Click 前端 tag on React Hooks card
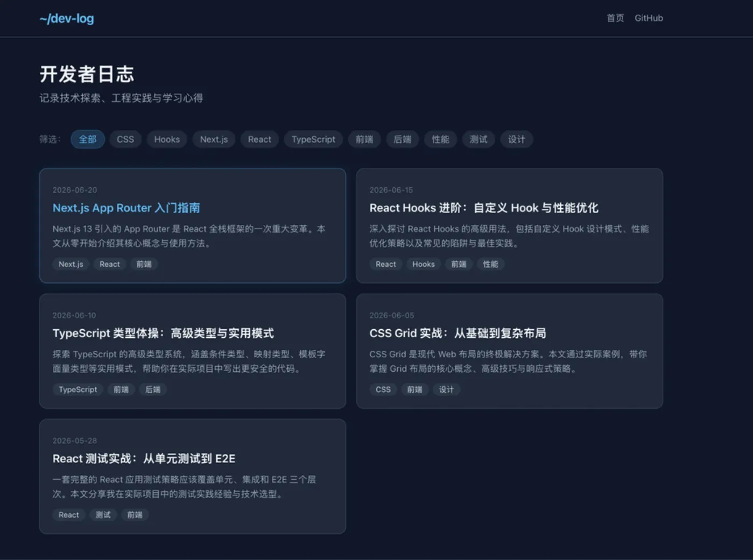 459,264
